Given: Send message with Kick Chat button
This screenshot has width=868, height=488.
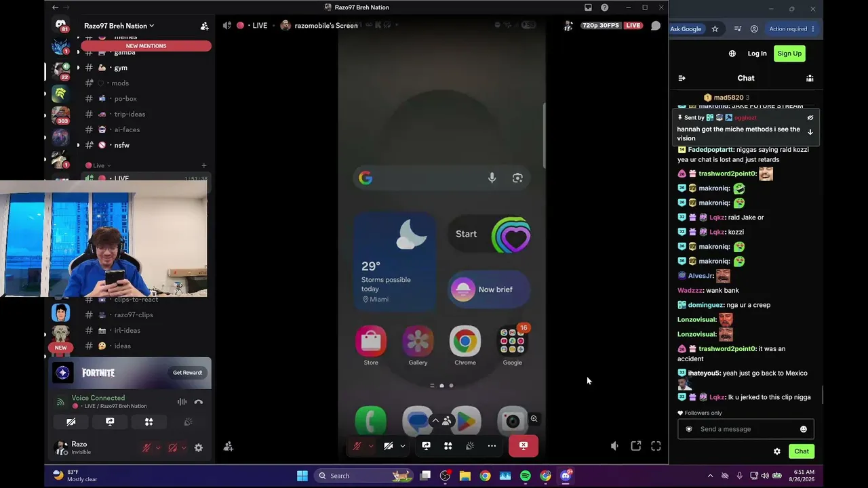Looking at the screenshot, I should click(x=802, y=451).
